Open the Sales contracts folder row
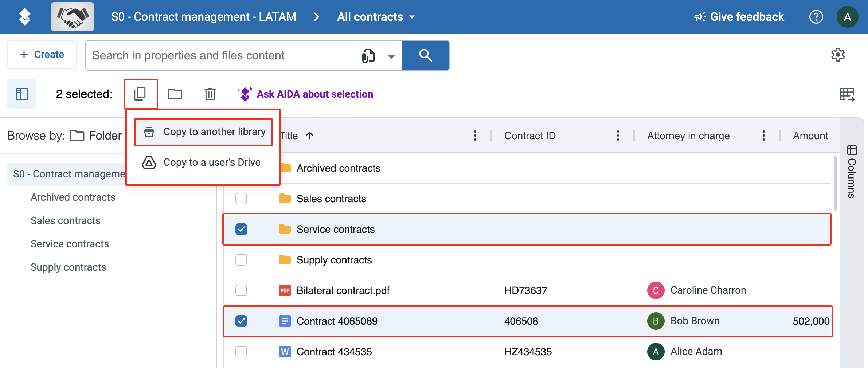This screenshot has width=868, height=368. pyautogui.click(x=331, y=199)
